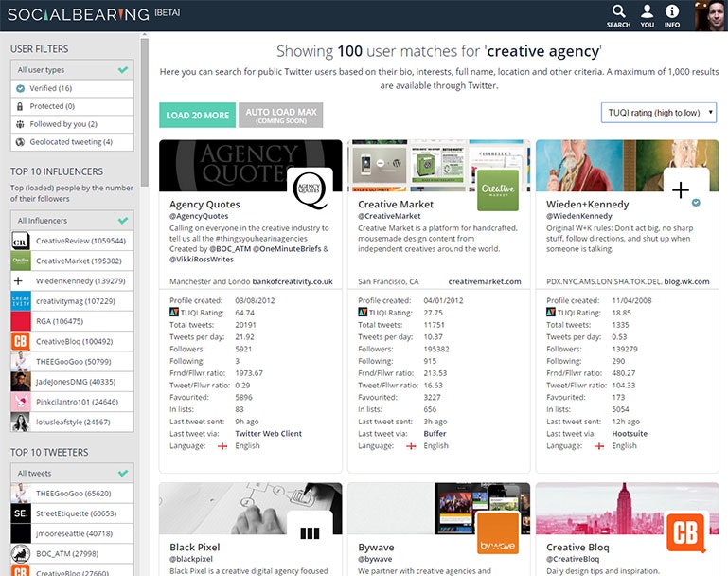Click Buffer last tweet source text

coord(435,433)
